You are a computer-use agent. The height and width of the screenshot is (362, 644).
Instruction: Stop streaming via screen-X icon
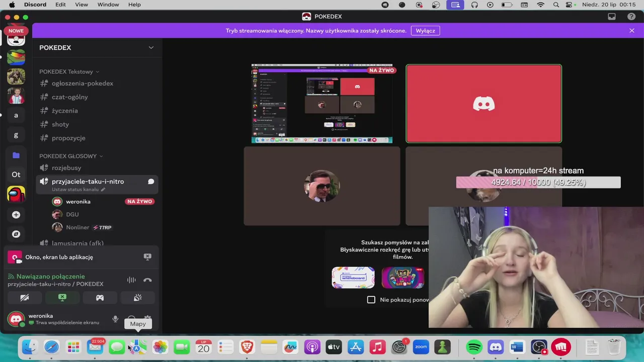point(147,256)
